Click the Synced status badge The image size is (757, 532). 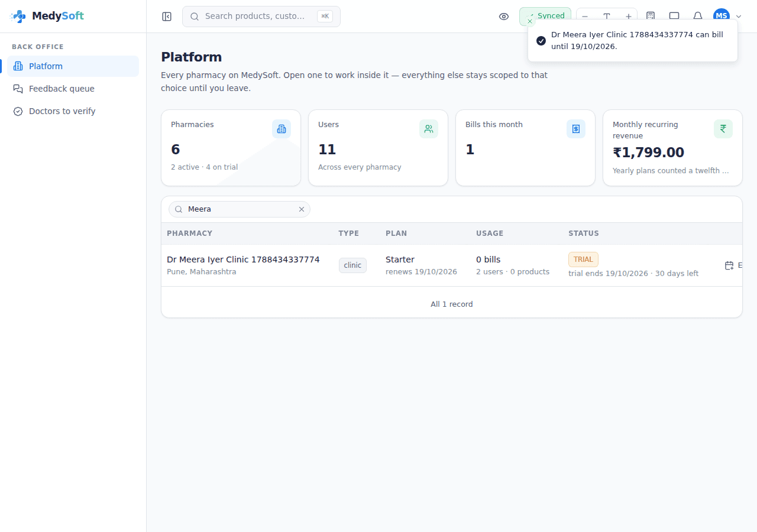[545, 16]
